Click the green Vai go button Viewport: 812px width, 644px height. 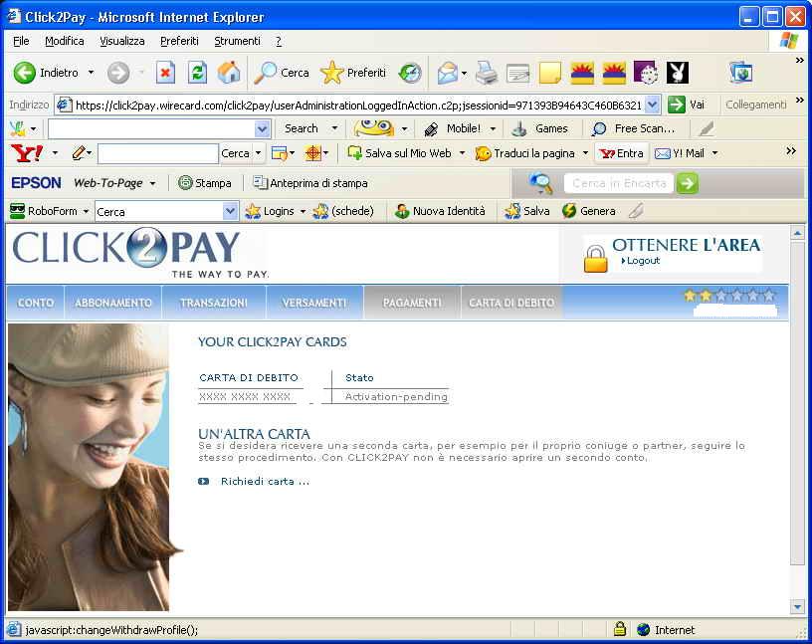687,105
